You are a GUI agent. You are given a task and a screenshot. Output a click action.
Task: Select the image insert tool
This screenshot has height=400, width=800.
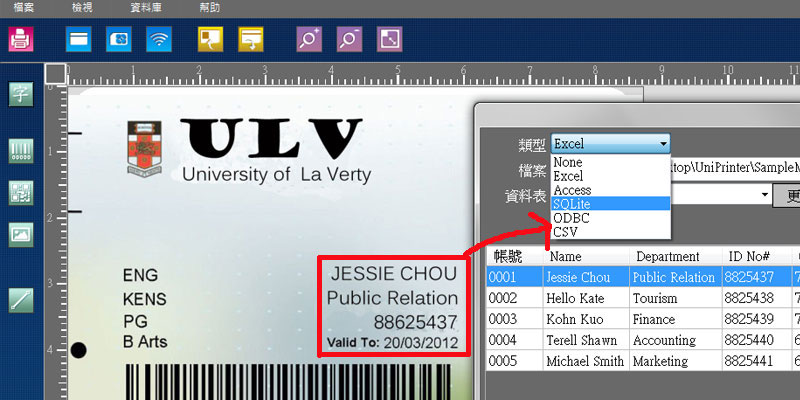coord(21,235)
